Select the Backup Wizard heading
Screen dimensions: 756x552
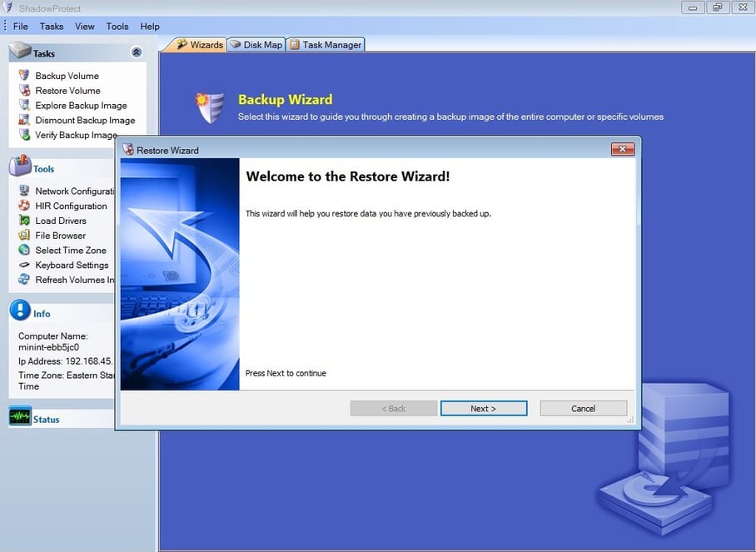click(x=286, y=99)
